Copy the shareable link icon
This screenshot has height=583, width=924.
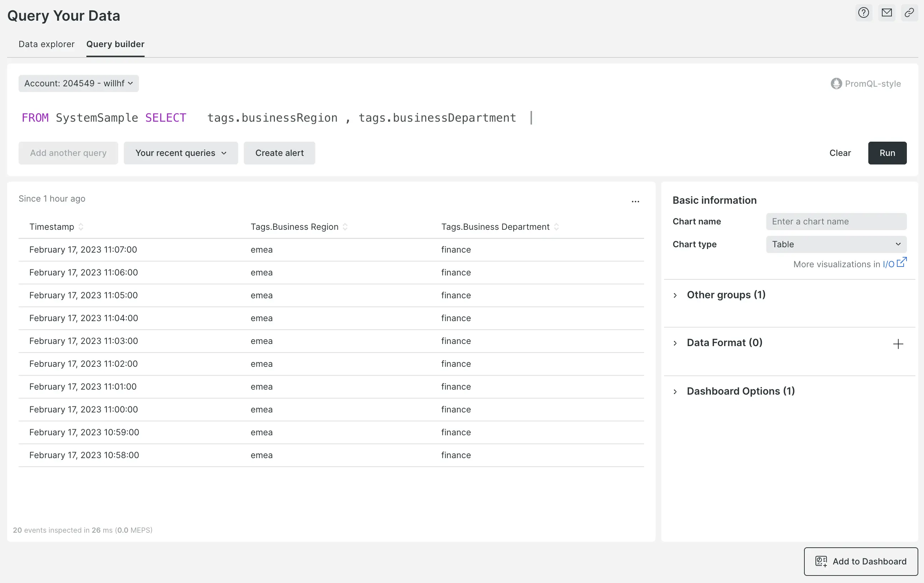coord(909,12)
